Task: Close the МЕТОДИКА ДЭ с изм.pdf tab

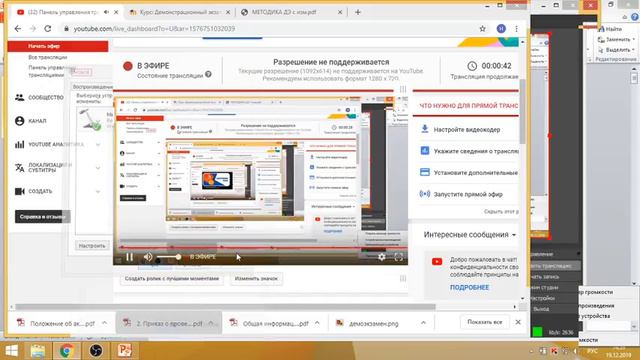Action: (x=340, y=12)
